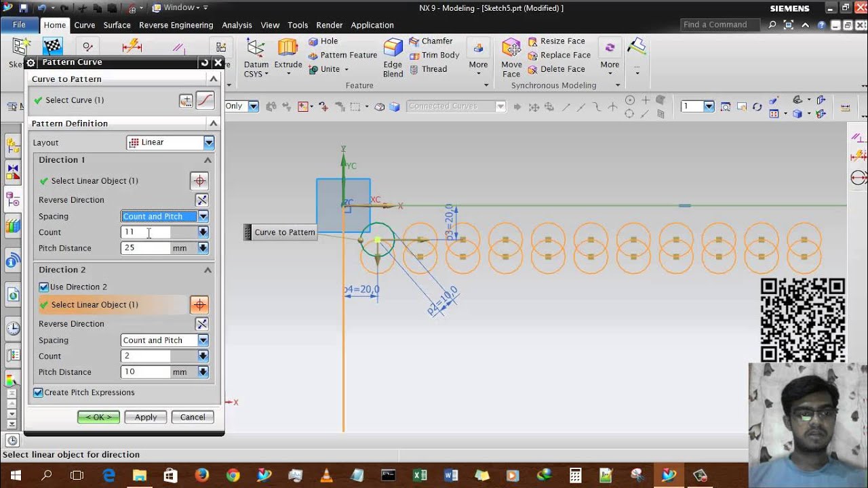Toggle Reverse Direction for Direction 1
Screen dimensions: 868x488
coord(201,200)
